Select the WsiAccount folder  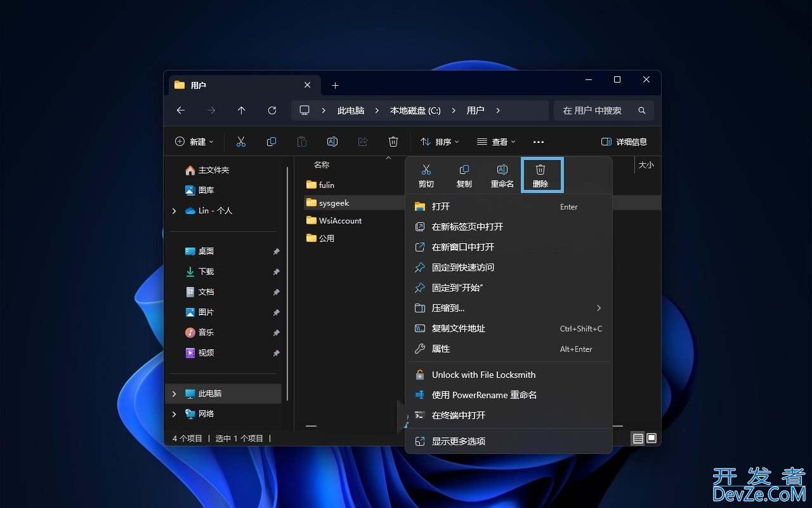[x=334, y=220]
